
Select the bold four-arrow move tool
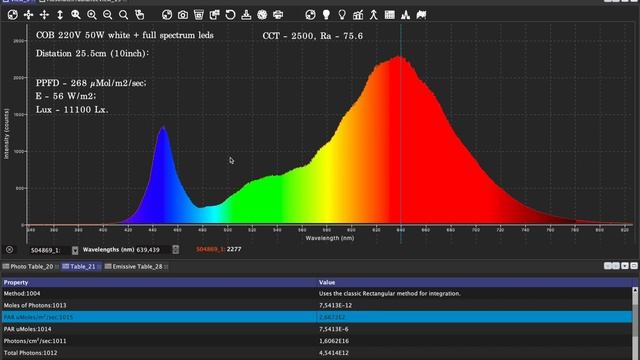(x=28, y=15)
